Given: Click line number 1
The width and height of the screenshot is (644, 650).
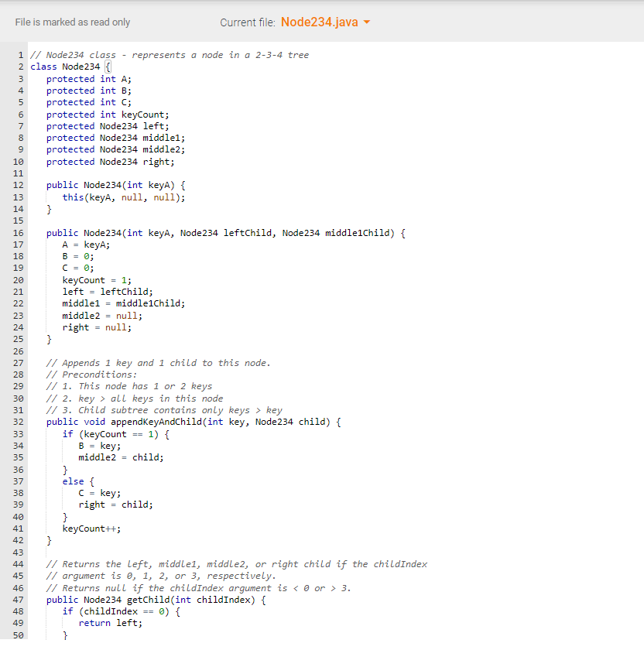Looking at the screenshot, I should click(x=20, y=54).
